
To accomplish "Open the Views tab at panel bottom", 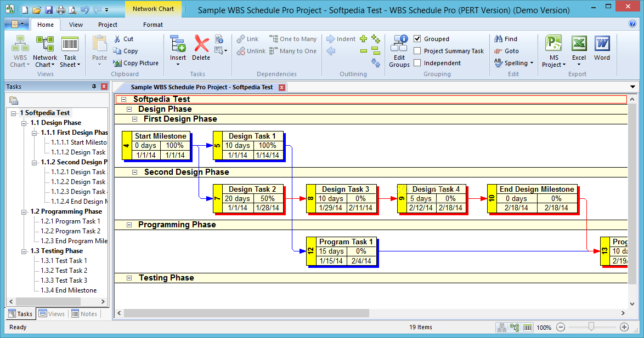I will tap(52, 314).
